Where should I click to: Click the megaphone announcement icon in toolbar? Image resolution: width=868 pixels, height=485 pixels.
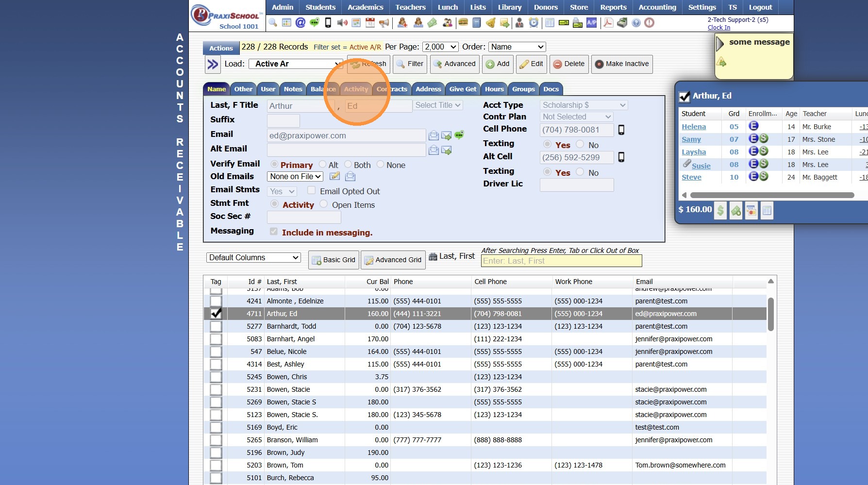click(384, 23)
